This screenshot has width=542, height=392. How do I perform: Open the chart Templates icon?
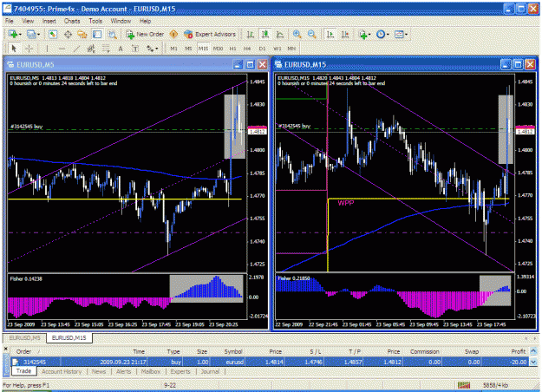(x=399, y=34)
